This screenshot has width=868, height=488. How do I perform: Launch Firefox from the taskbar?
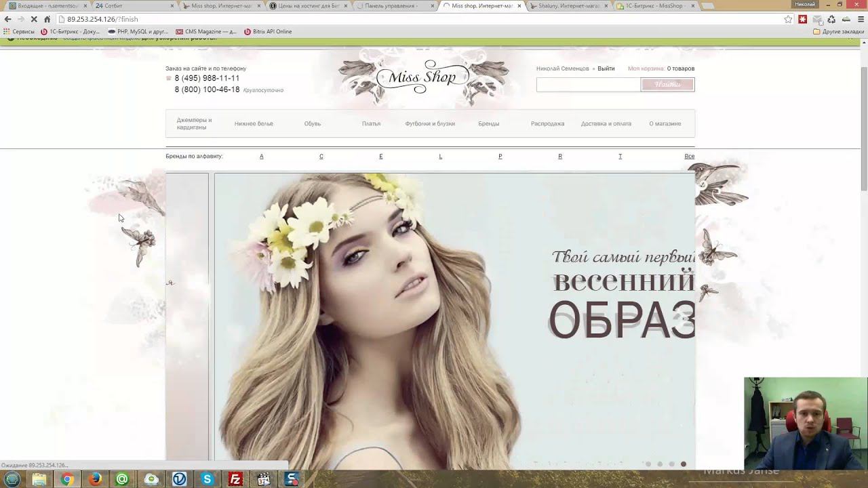click(95, 479)
